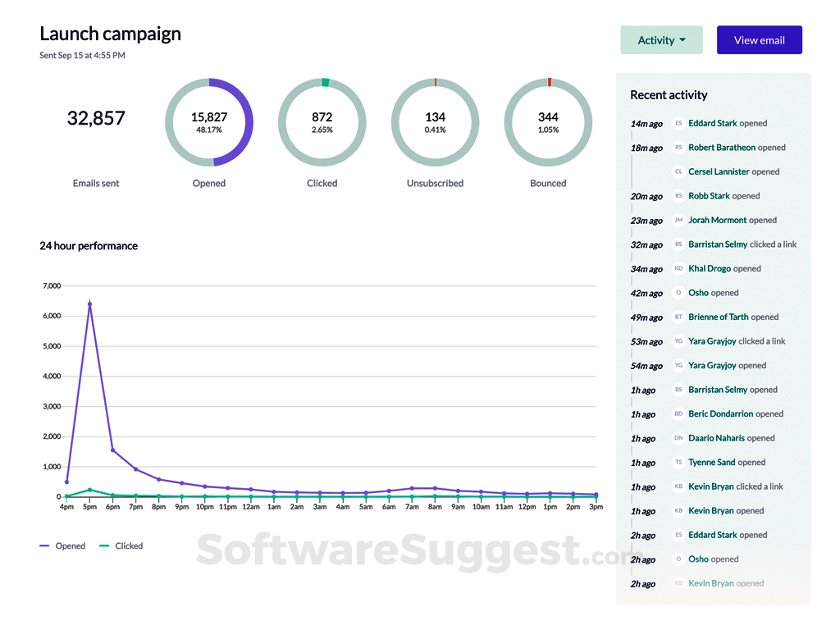Click Beric Dondarrion's BD avatar icon

(x=678, y=413)
